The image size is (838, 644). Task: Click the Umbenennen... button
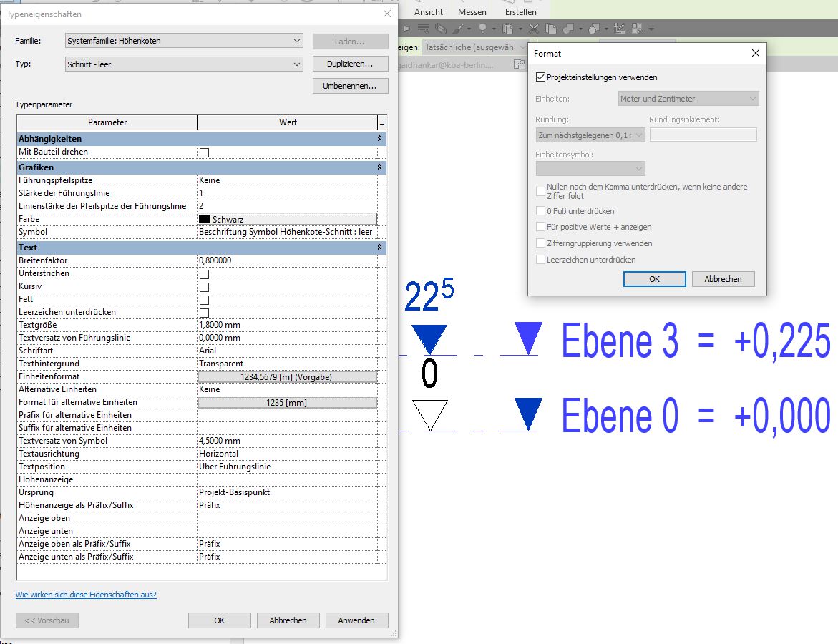pyautogui.click(x=350, y=86)
